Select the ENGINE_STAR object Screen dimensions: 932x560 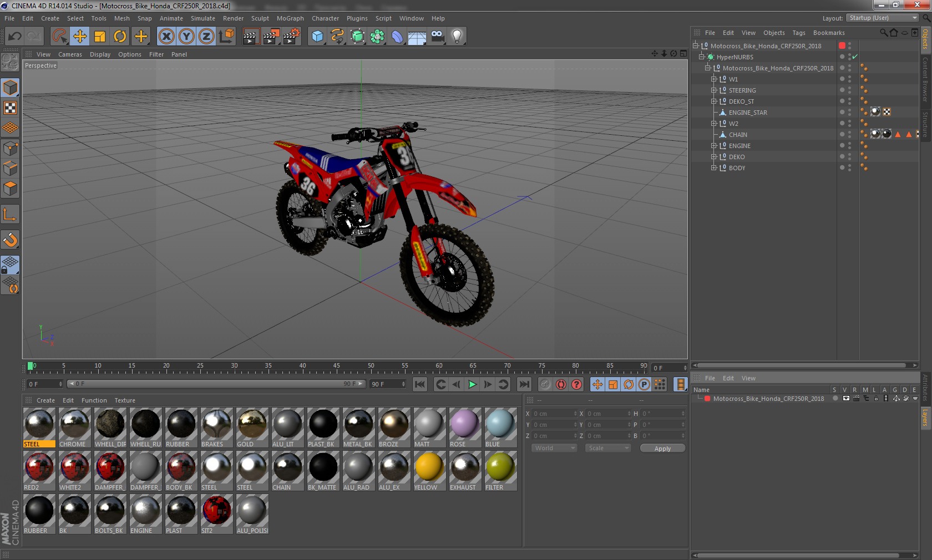(x=748, y=113)
